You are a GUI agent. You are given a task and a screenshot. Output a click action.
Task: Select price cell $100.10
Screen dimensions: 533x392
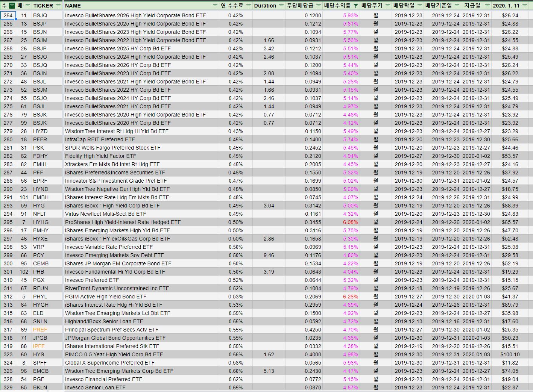510,354
